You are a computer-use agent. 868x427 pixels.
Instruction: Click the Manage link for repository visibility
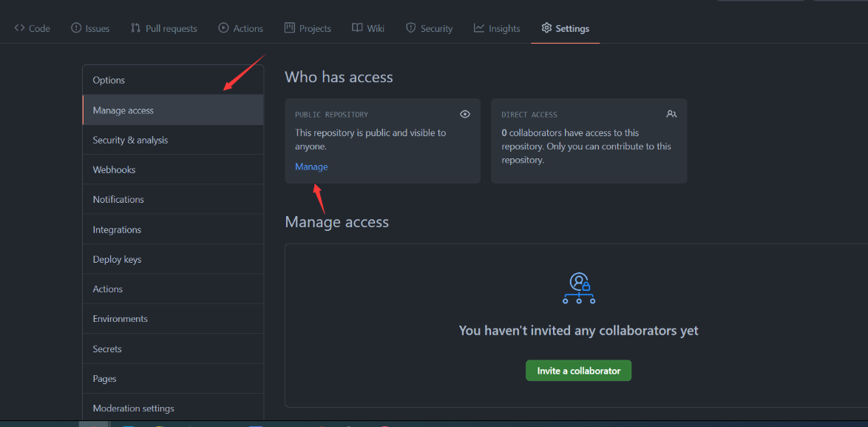pyautogui.click(x=311, y=167)
